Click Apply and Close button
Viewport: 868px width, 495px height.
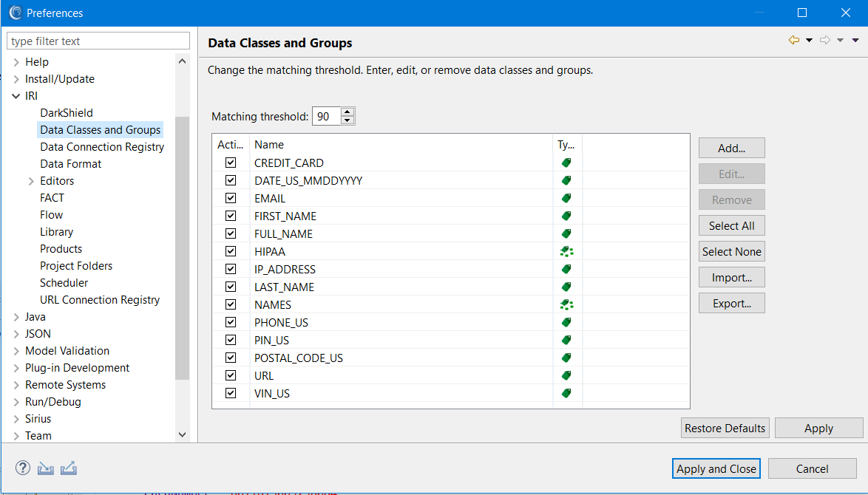tap(716, 468)
